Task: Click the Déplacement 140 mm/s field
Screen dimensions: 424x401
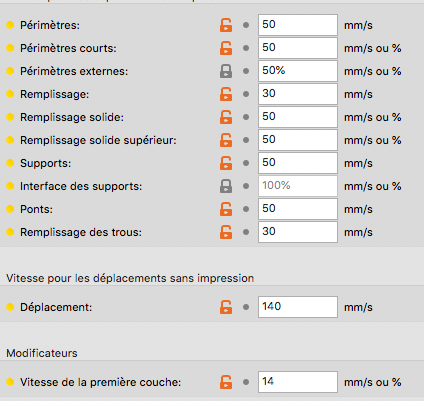Action: (298, 307)
